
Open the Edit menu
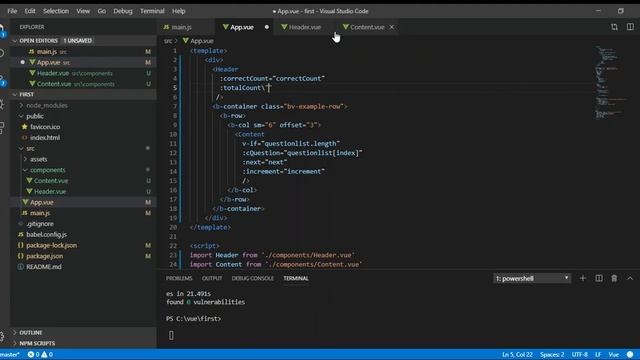point(30,11)
